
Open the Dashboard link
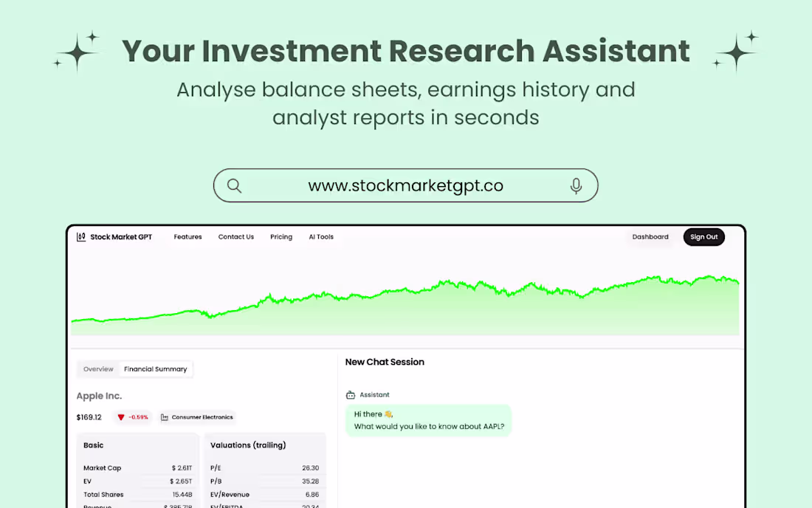(650, 237)
